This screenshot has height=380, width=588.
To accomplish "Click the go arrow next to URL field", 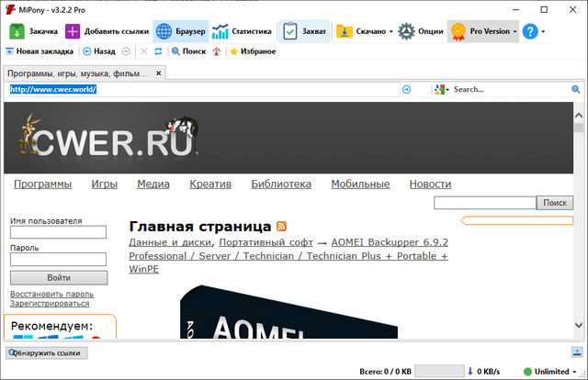I will click(x=406, y=90).
